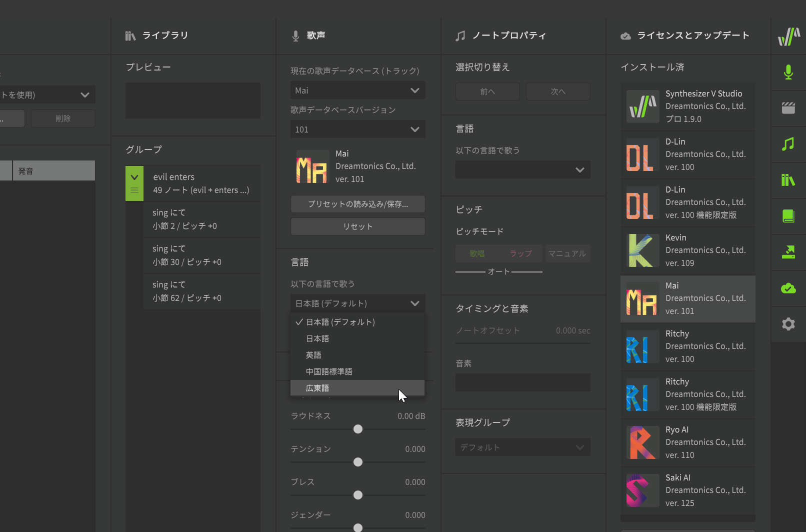Click the Ritchy 機能限定版 voice icon
The image size is (806, 532).
pos(642,394)
